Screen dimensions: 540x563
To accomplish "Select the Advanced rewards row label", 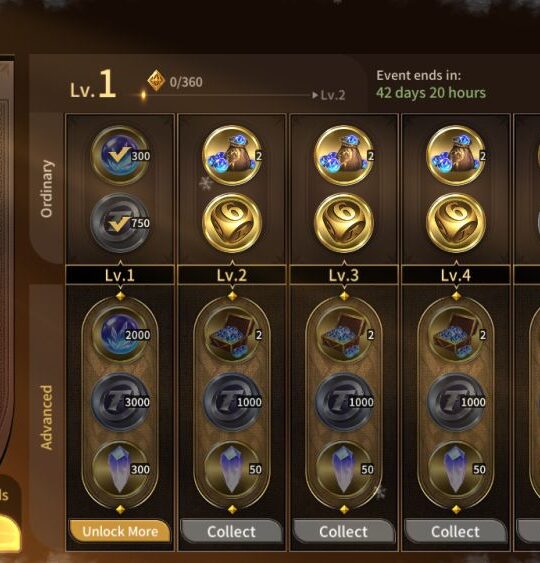I will [47, 417].
